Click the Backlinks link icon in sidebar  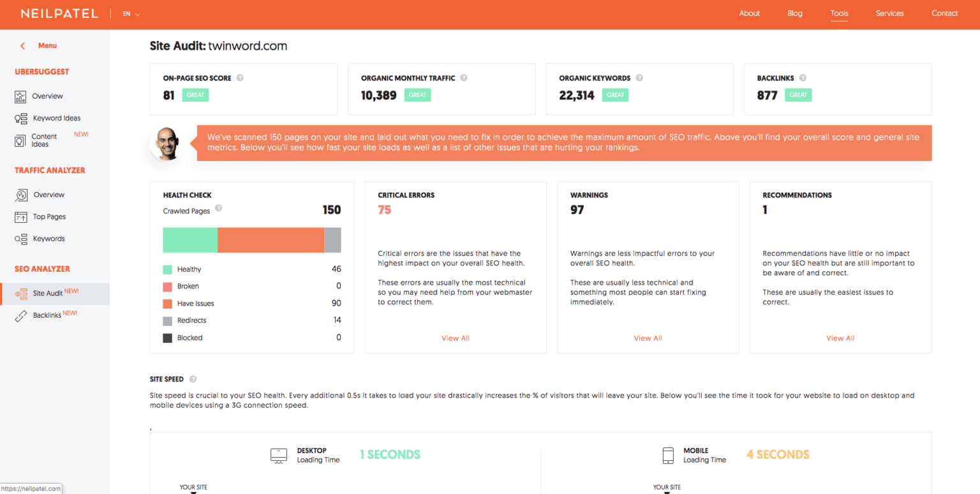21,316
